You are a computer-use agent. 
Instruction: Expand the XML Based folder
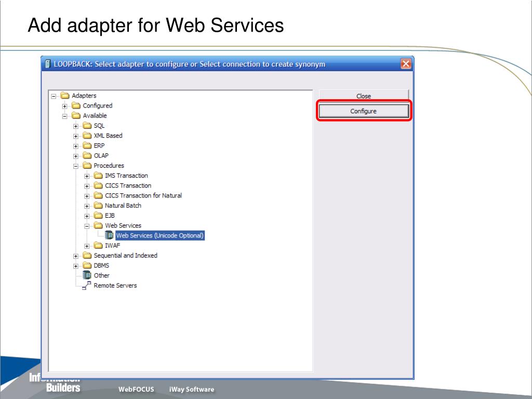click(x=76, y=136)
